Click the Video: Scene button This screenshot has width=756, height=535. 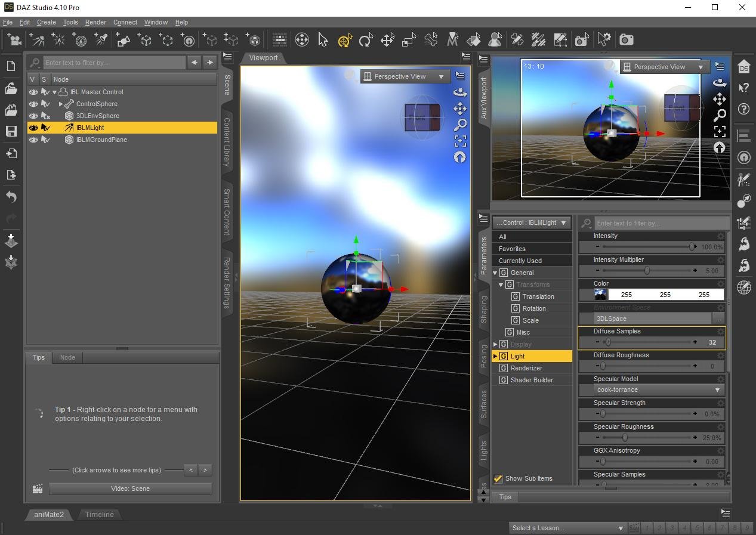coord(130,488)
